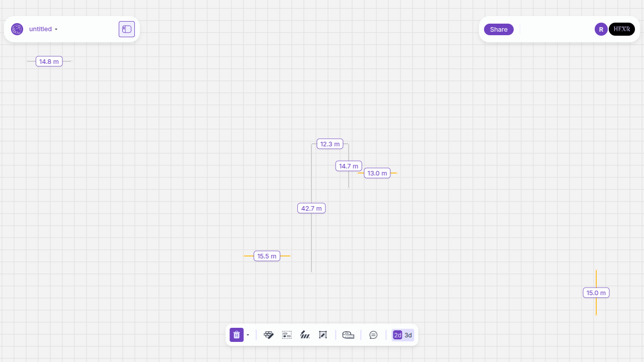Click the purple trash delete icon
The height and width of the screenshot is (362, 644).
(236, 335)
